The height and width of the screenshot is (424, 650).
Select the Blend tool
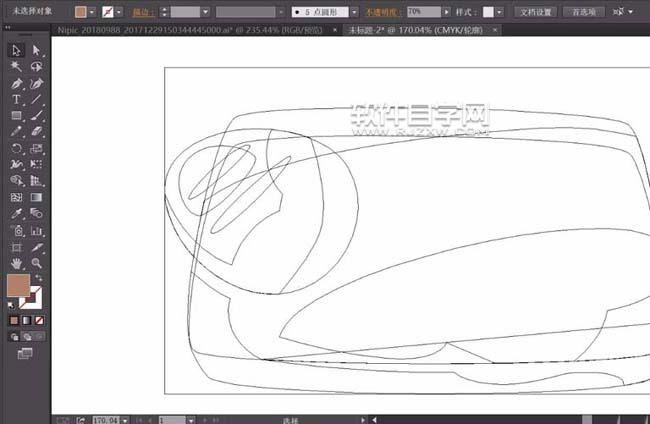pos(36,213)
